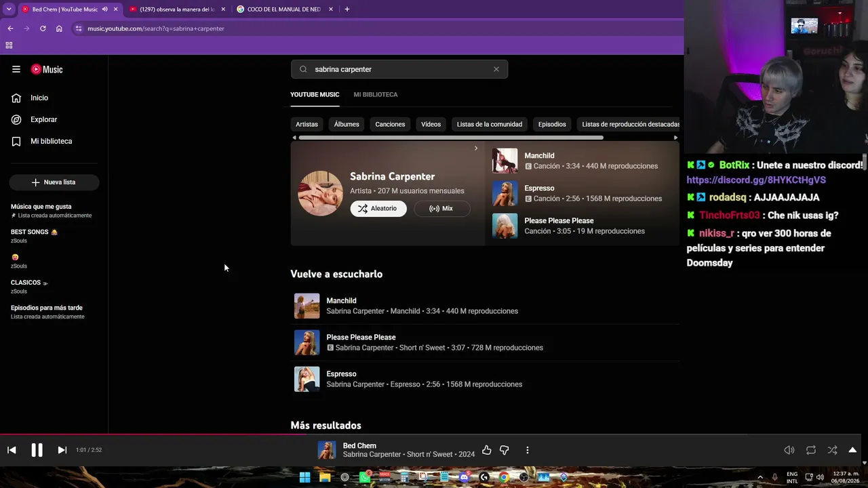868x488 pixels.
Task: Click the search magnifier icon
Action: (x=303, y=69)
